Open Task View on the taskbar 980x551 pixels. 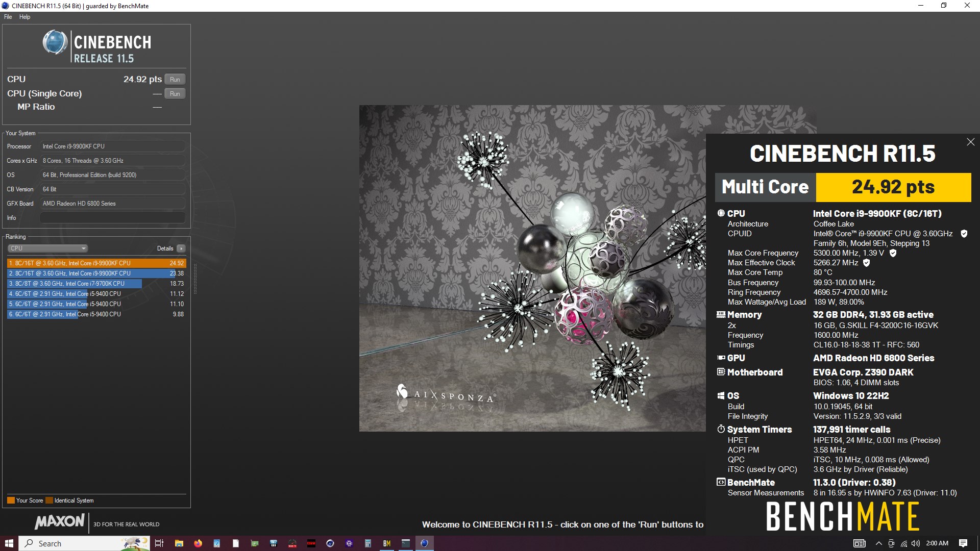click(x=159, y=543)
